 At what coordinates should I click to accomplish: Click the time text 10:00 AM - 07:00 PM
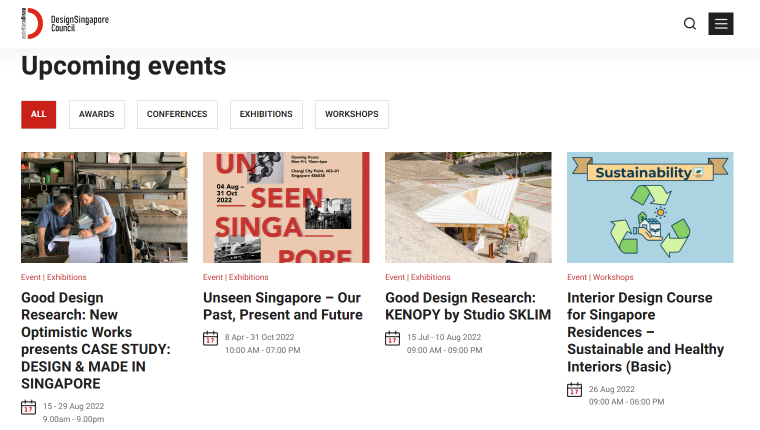tap(262, 350)
